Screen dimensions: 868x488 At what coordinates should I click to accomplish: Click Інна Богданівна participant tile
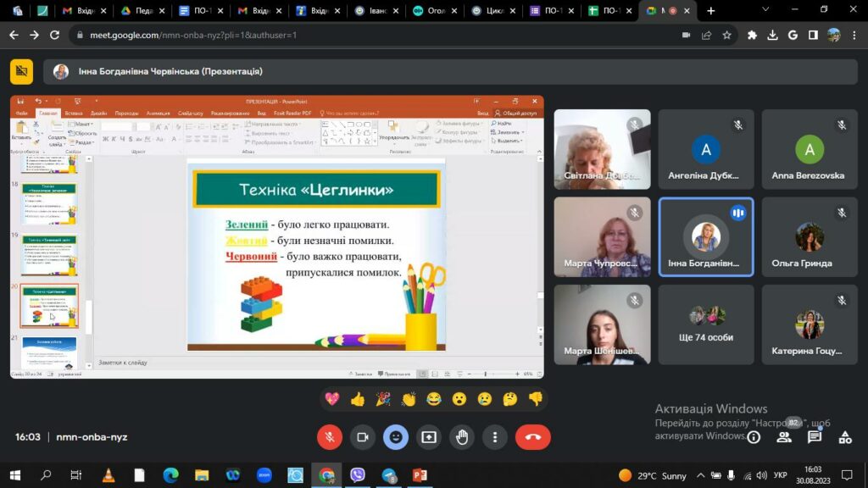(x=706, y=237)
